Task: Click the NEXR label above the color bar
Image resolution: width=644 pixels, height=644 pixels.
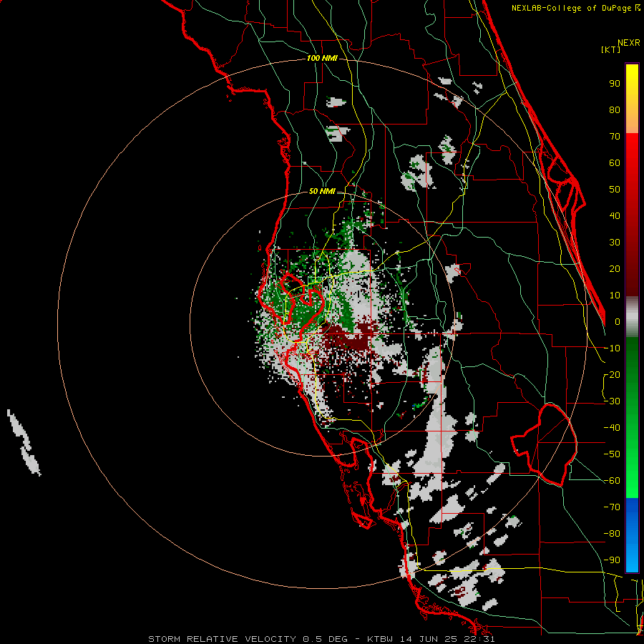Action: [x=629, y=43]
